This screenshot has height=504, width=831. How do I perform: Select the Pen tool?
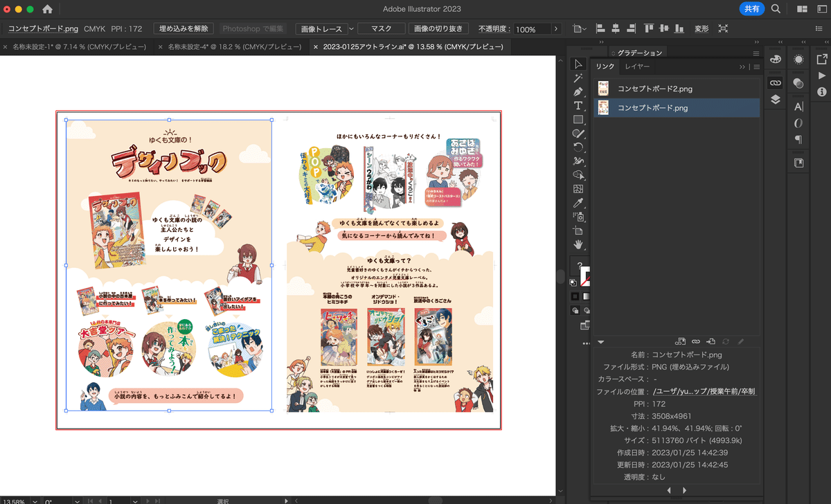pos(578,92)
